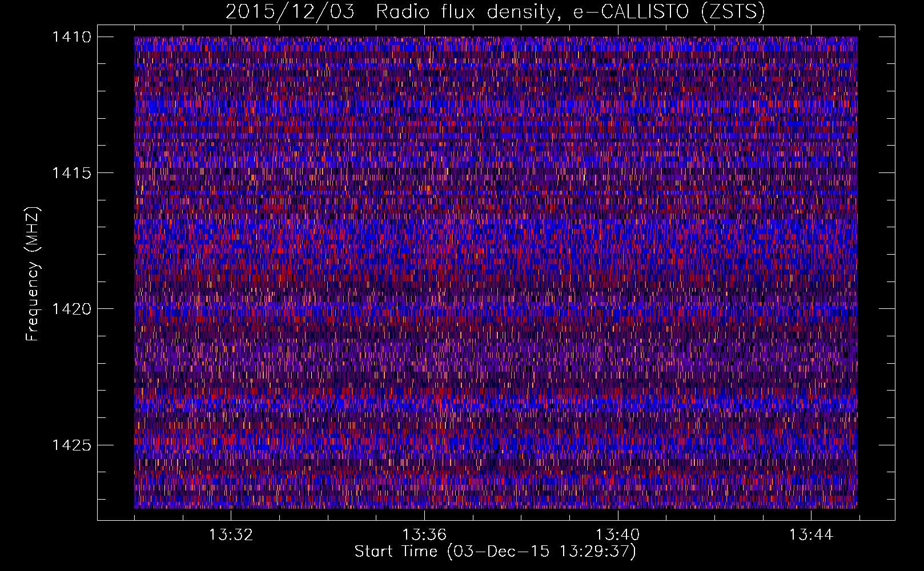Select the 1420 frequency axis label

(x=71, y=309)
